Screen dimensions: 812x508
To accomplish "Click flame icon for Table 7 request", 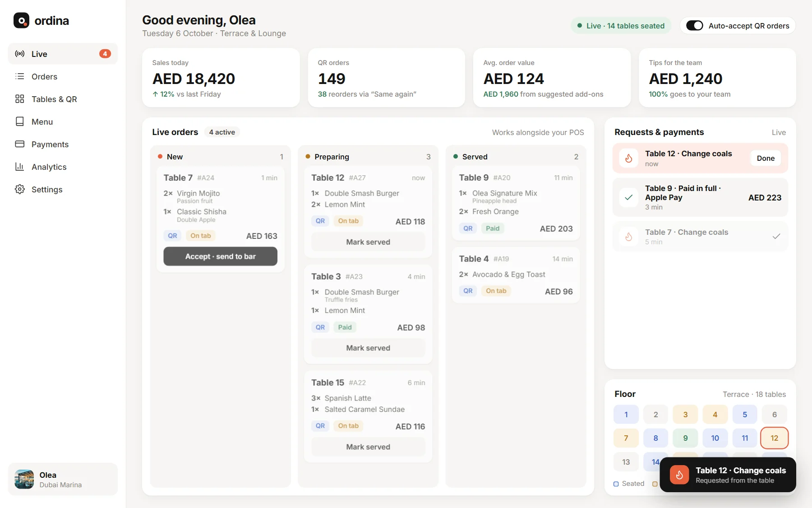I will [628, 237].
